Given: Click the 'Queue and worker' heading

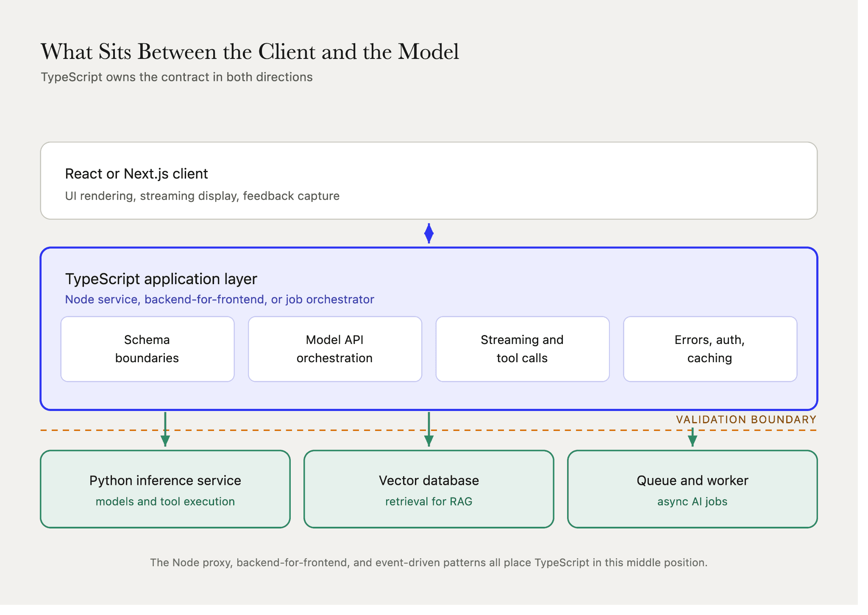Looking at the screenshot, I should pos(693,481).
